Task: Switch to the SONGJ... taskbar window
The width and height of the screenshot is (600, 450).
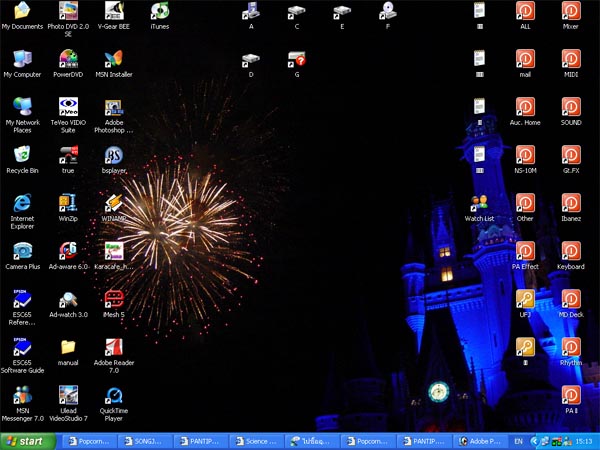Action: pyautogui.click(x=145, y=442)
